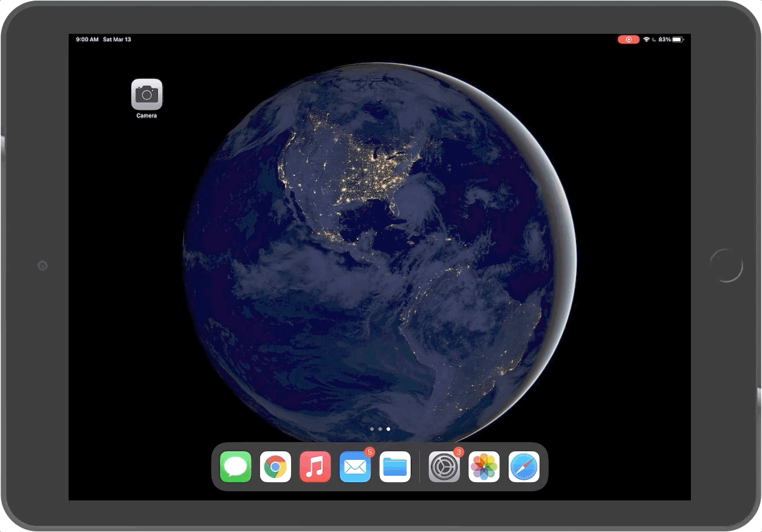The height and width of the screenshot is (532, 762).
Task: Tap the Do Not Disturb moon icon
Action: [x=654, y=39]
